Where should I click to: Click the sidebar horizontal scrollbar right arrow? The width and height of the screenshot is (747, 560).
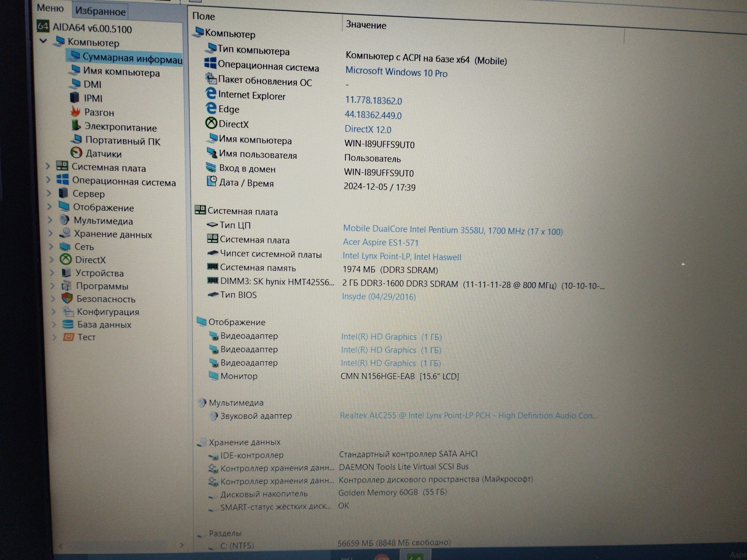181,545
